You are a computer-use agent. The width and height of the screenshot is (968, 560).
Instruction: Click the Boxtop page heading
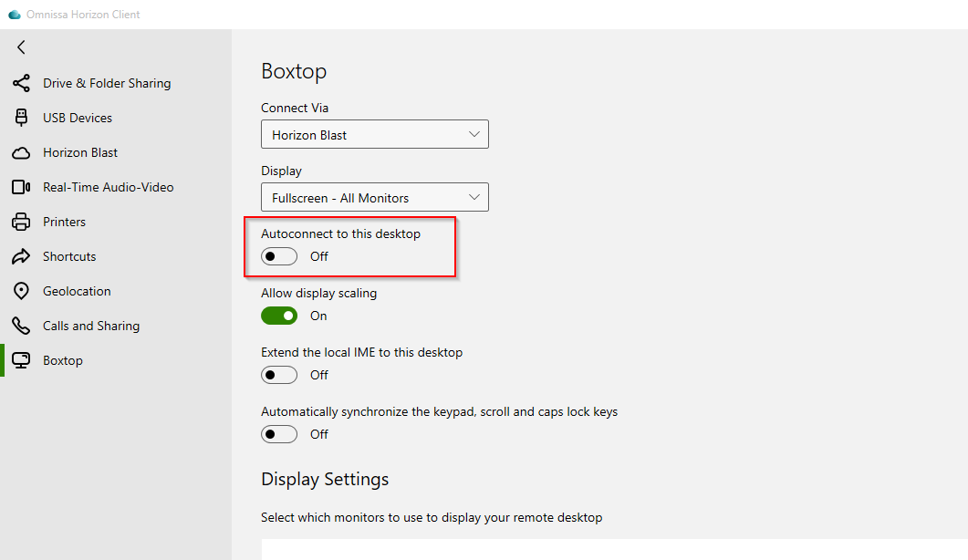pyautogui.click(x=294, y=72)
